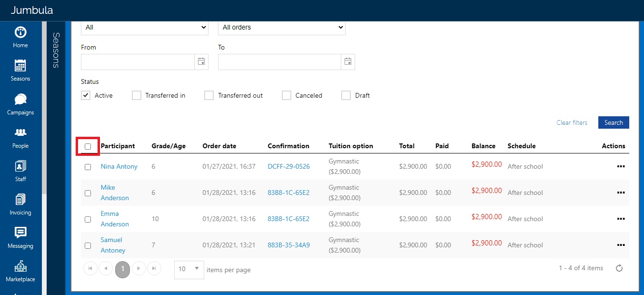
Task: Open the 'All' filter dropdown
Action: click(x=145, y=28)
